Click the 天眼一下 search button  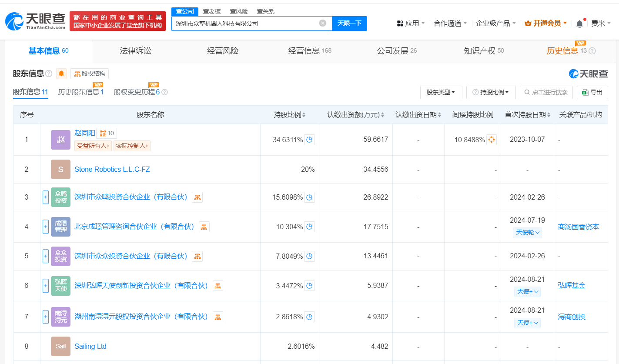pyautogui.click(x=349, y=23)
